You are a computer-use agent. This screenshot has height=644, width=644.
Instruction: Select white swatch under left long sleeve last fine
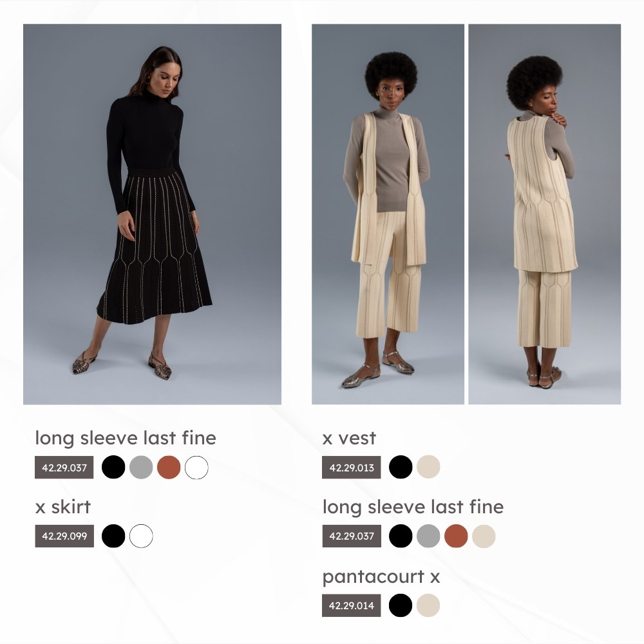click(x=196, y=468)
